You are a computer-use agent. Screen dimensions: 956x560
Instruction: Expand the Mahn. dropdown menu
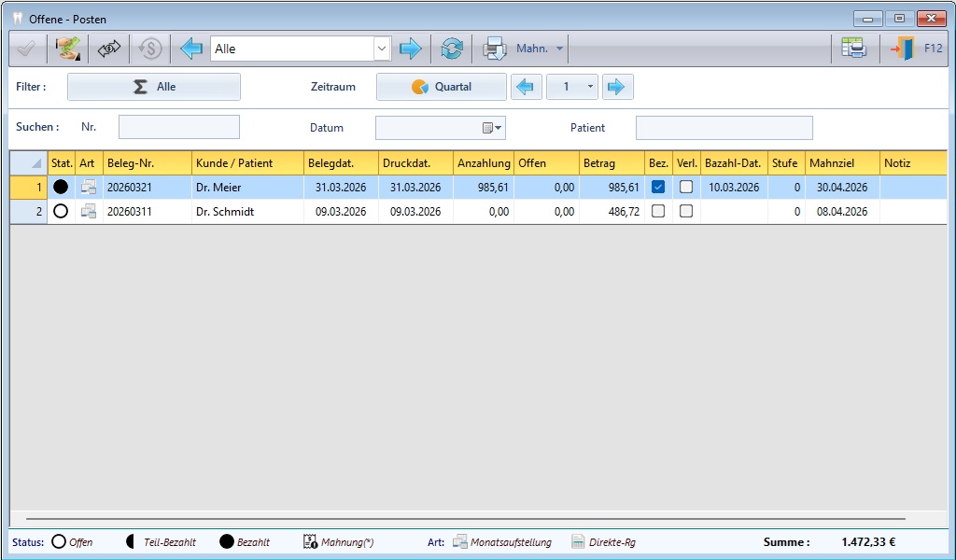click(559, 49)
